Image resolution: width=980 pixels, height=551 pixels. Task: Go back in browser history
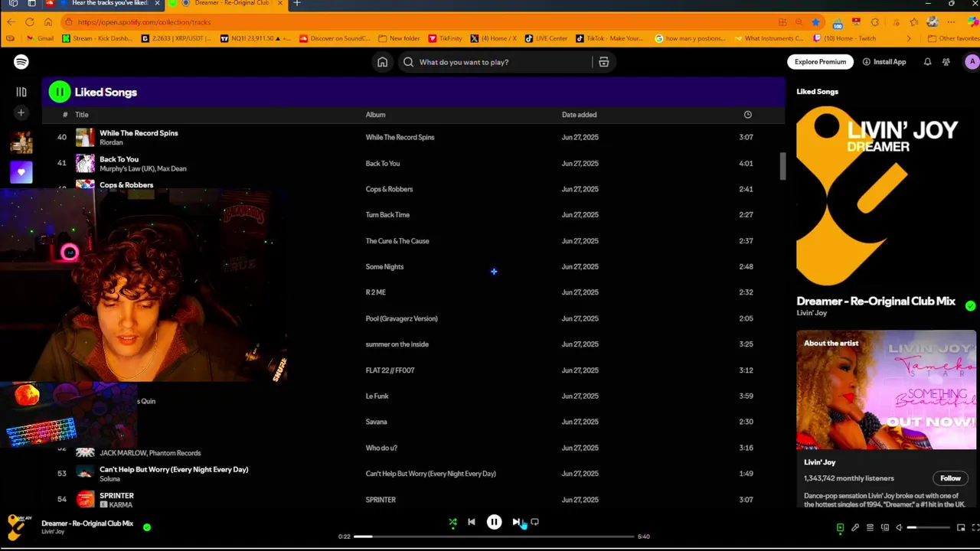(x=11, y=22)
